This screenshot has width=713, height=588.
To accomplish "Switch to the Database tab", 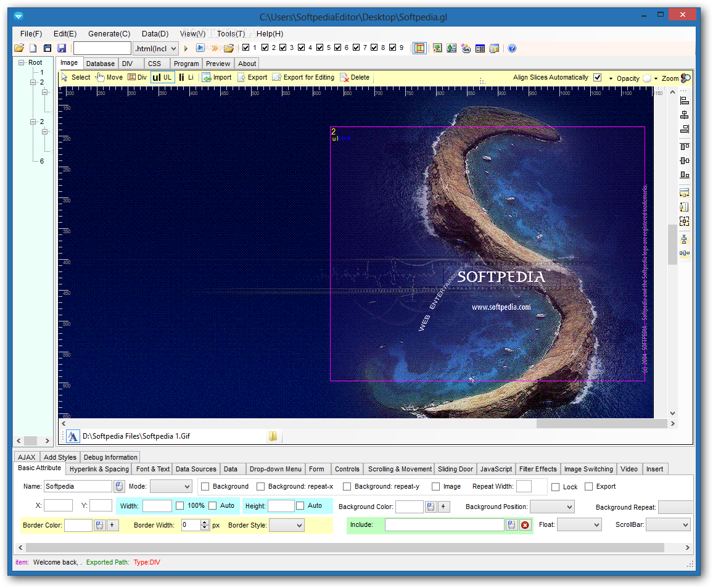I will (101, 64).
